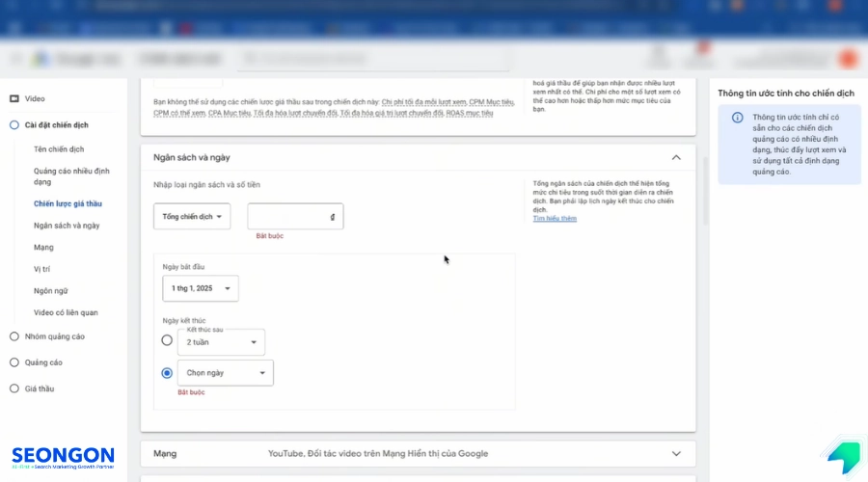The image size is (868, 482).
Task: Click the 'Giá thầu' step circle
Action: click(x=14, y=388)
